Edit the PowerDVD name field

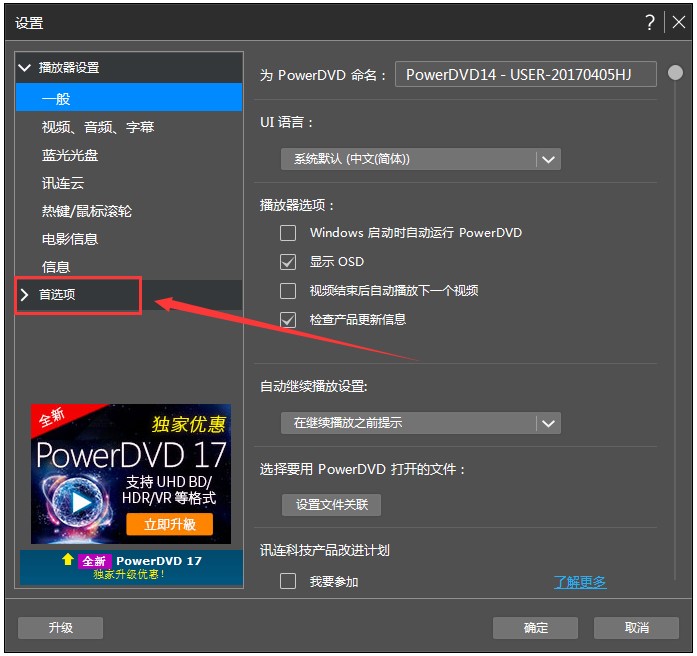[525, 74]
